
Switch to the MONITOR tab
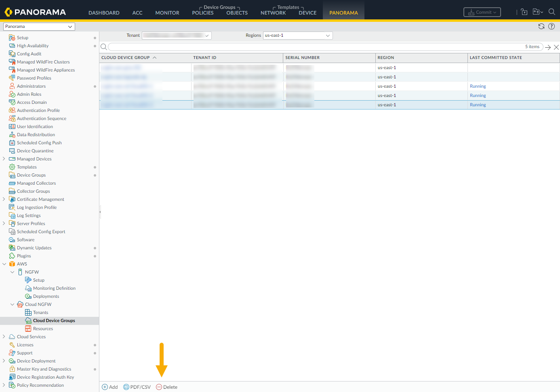[x=167, y=13]
